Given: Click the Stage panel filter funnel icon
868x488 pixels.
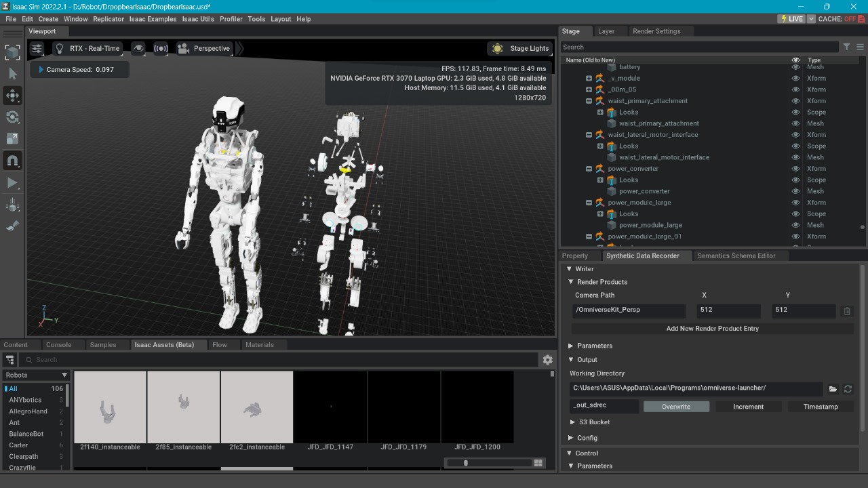Looking at the screenshot, I should [846, 47].
